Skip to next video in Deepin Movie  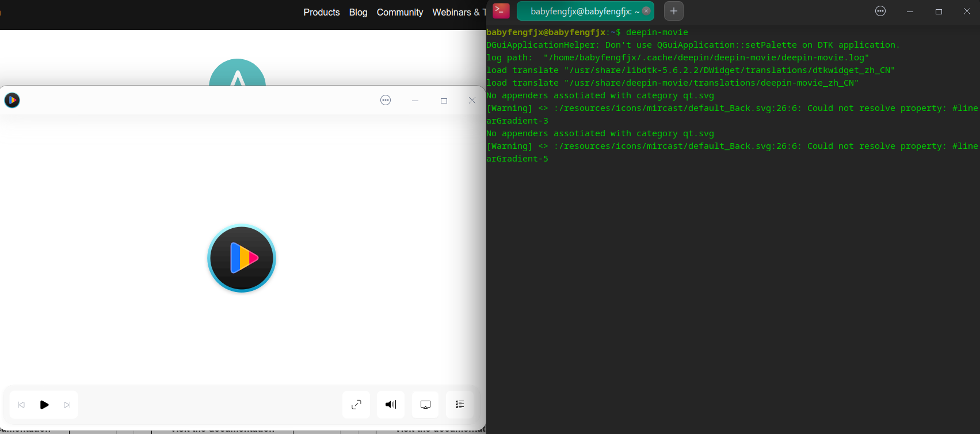click(x=67, y=405)
